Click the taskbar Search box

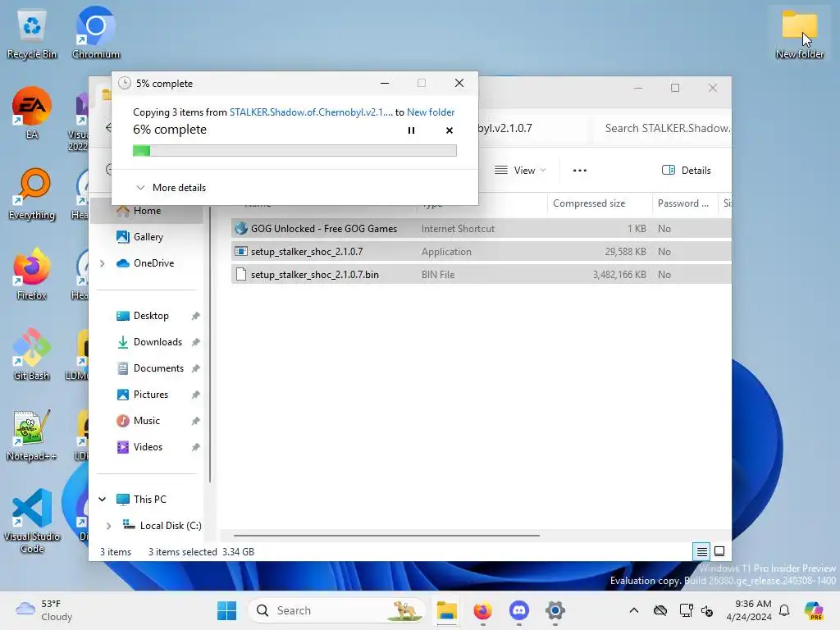337,610
